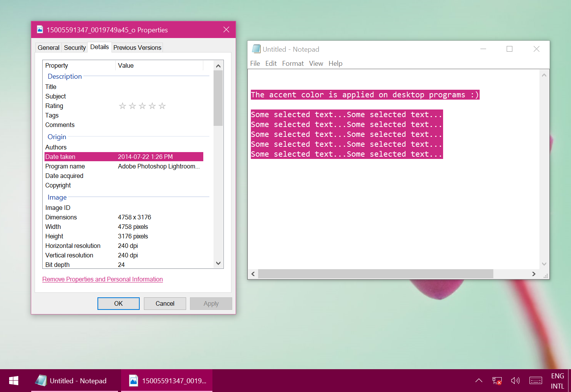
Task: Click the Windows Start button
Action: 14,381
